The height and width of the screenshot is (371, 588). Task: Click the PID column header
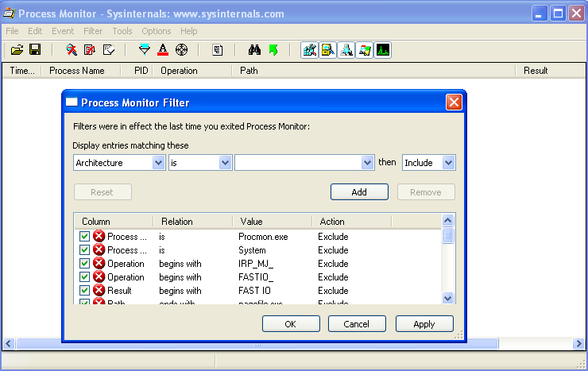137,71
